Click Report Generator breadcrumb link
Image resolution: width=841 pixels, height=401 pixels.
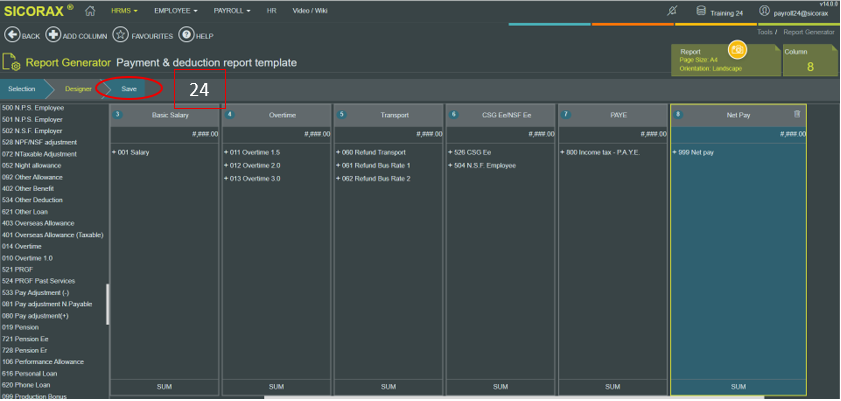click(809, 32)
